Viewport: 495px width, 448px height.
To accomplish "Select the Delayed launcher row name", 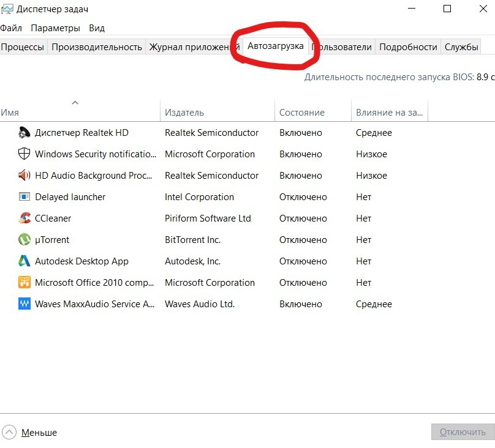I will click(x=70, y=196).
